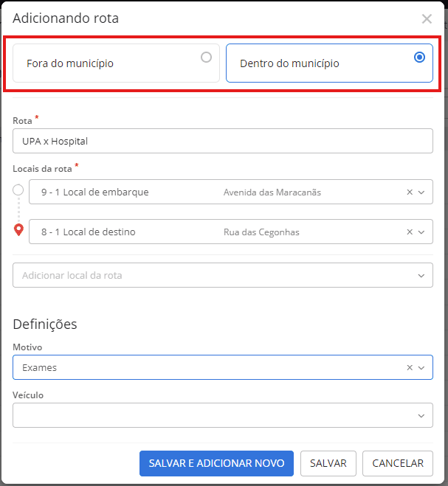Open the Veículo dropdown

(222, 415)
